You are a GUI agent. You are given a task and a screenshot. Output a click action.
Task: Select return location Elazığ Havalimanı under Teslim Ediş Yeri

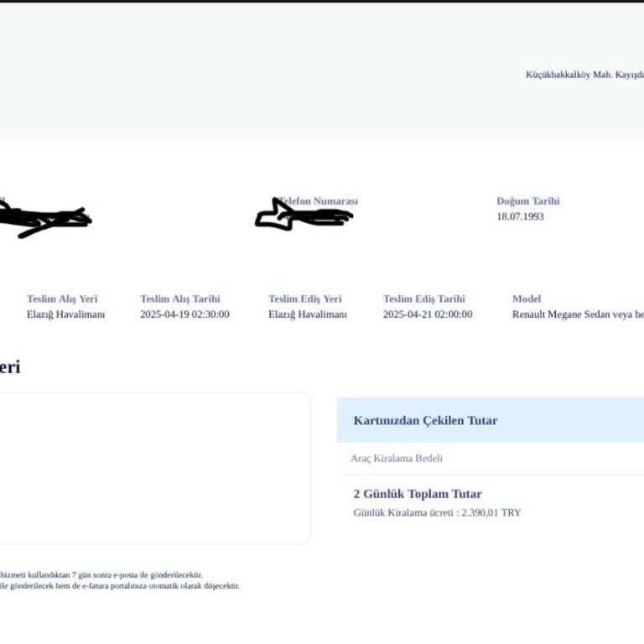click(308, 314)
